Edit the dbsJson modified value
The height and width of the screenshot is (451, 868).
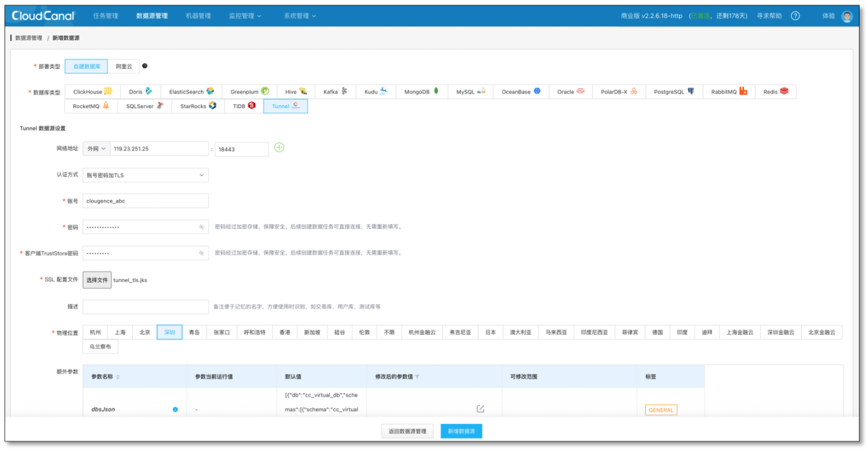coord(481,408)
